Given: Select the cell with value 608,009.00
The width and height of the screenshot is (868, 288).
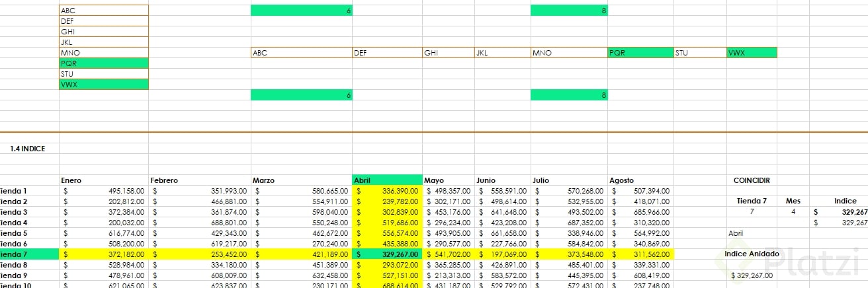Looking at the screenshot, I should (x=200, y=275).
